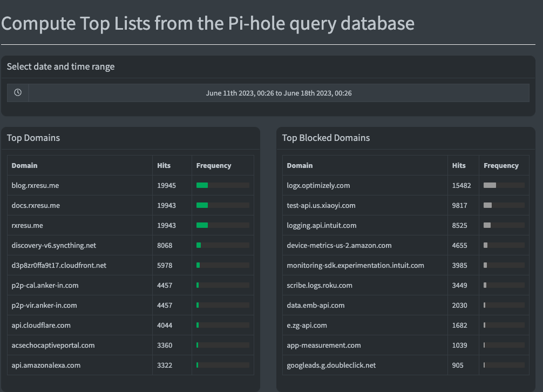
Task: Sort the Top Blocked Domains by Frequency column
Action: pyautogui.click(x=501, y=165)
